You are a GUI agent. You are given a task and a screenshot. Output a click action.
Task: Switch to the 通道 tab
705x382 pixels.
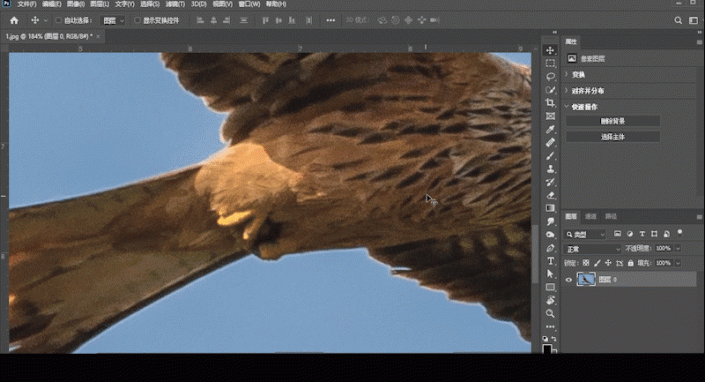pyautogui.click(x=590, y=216)
